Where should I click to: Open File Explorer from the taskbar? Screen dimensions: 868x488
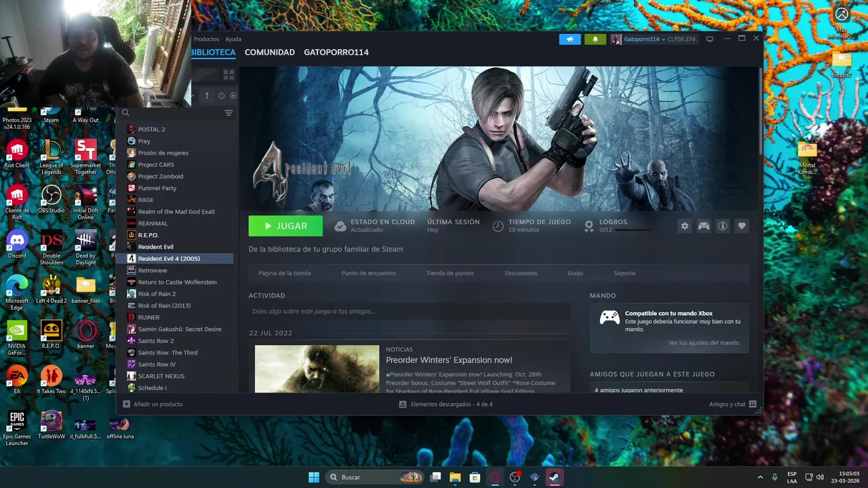(x=455, y=477)
